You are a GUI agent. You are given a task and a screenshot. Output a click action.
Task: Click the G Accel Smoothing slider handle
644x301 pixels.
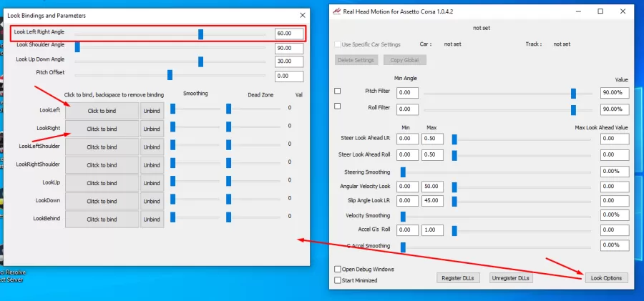[403, 247]
